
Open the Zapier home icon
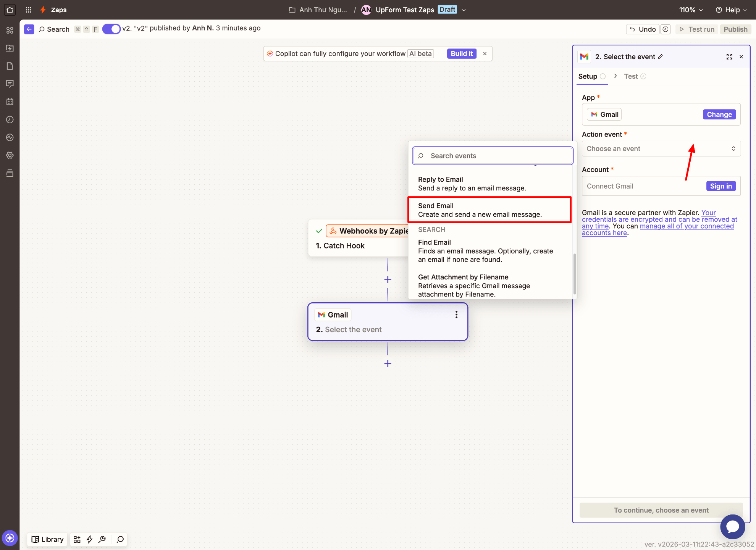tap(10, 10)
